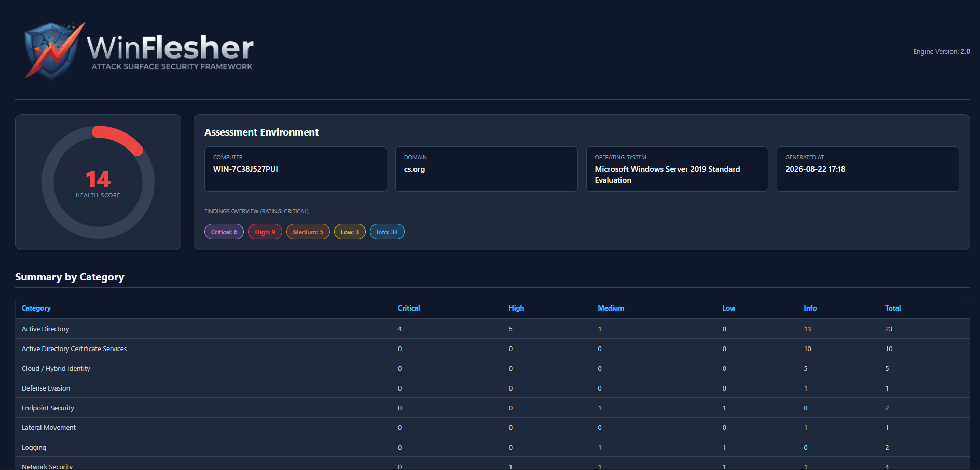Click Active Directory critical count 4

(399, 329)
